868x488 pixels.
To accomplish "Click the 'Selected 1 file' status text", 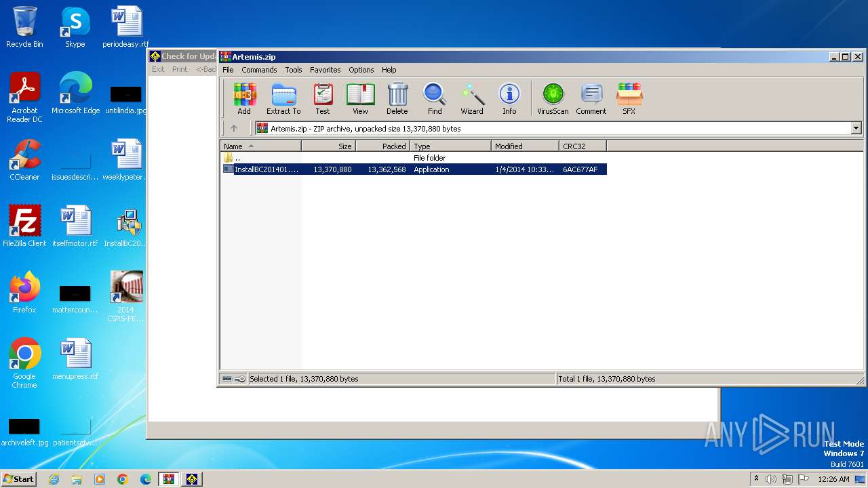I will 304,379.
